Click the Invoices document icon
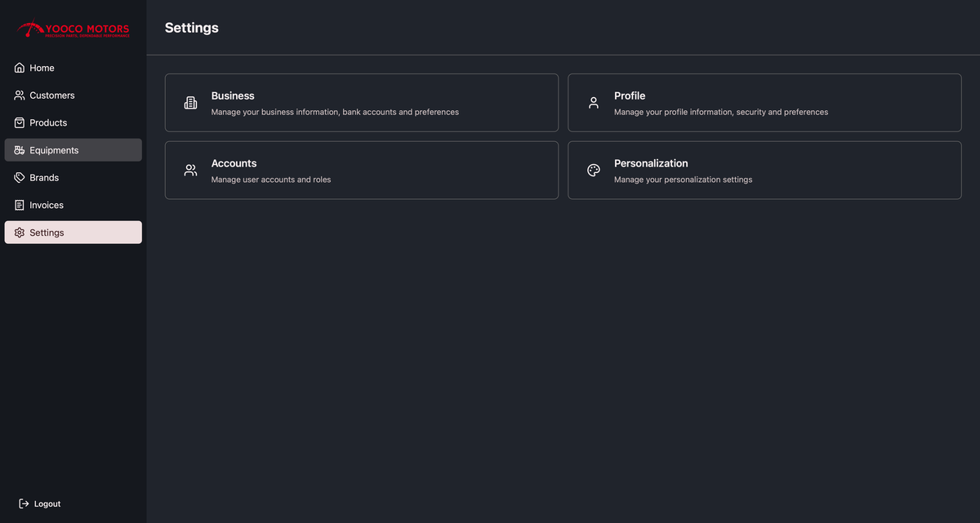The image size is (980, 523). pyautogui.click(x=20, y=206)
